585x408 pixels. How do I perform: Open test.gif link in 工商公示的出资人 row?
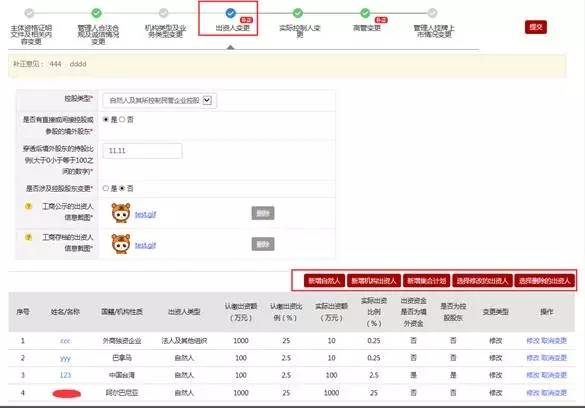tap(145, 214)
